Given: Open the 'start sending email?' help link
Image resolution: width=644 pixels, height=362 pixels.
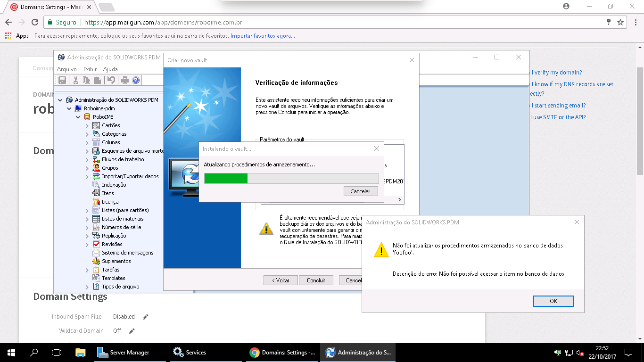Looking at the screenshot, I should [x=558, y=106].
